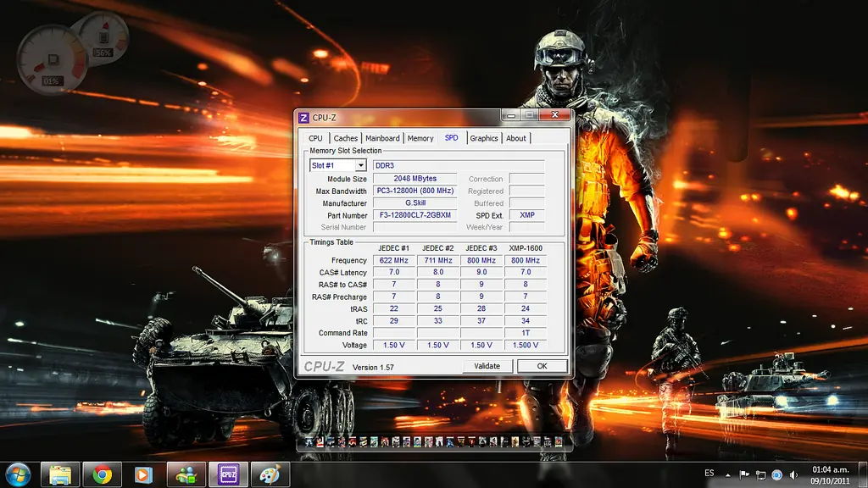This screenshot has width=868, height=488.
Task: Launch Google Chrome from the taskbar
Action: 103,474
